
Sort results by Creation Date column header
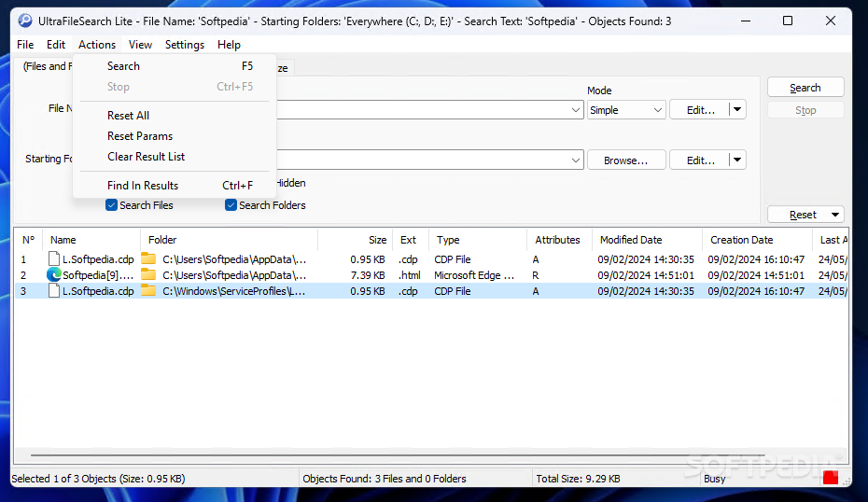point(757,240)
